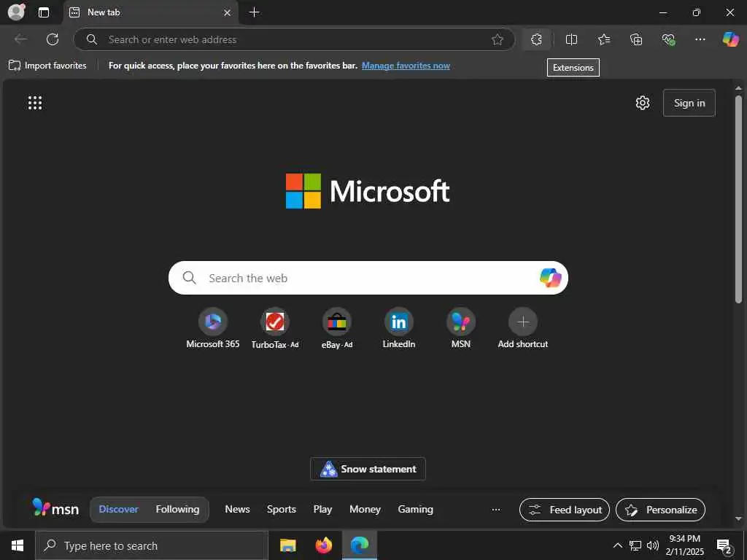Screen dimensions: 747x560
Task: Open the eBay ad shortcut
Action: pyautogui.click(x=337, y=329)
